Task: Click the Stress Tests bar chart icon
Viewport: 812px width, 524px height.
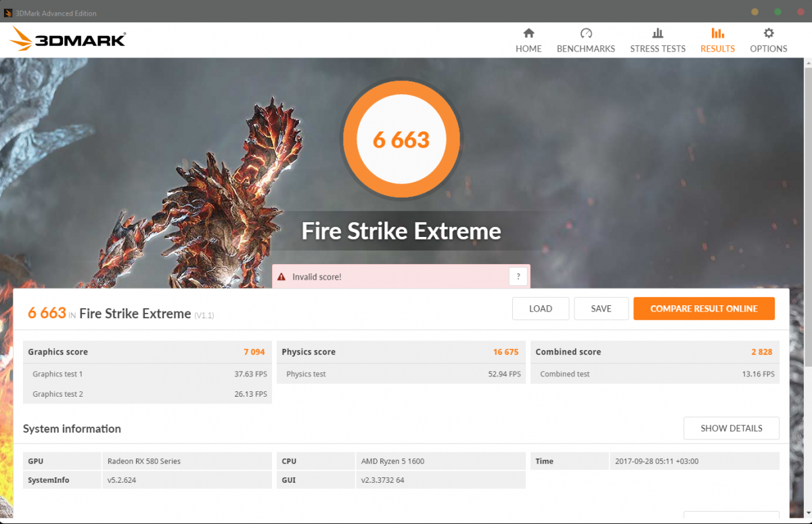Action: click(658, 33)
